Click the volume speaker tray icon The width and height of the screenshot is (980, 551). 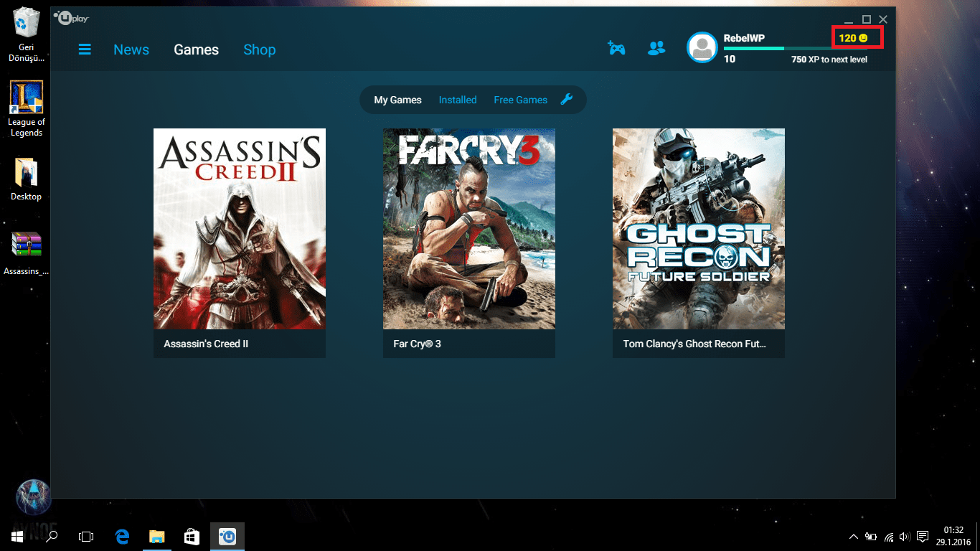(905, 536)
